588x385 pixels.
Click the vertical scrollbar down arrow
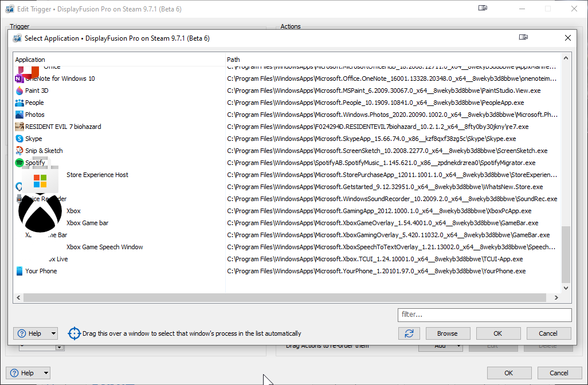(x=566, y=288)
